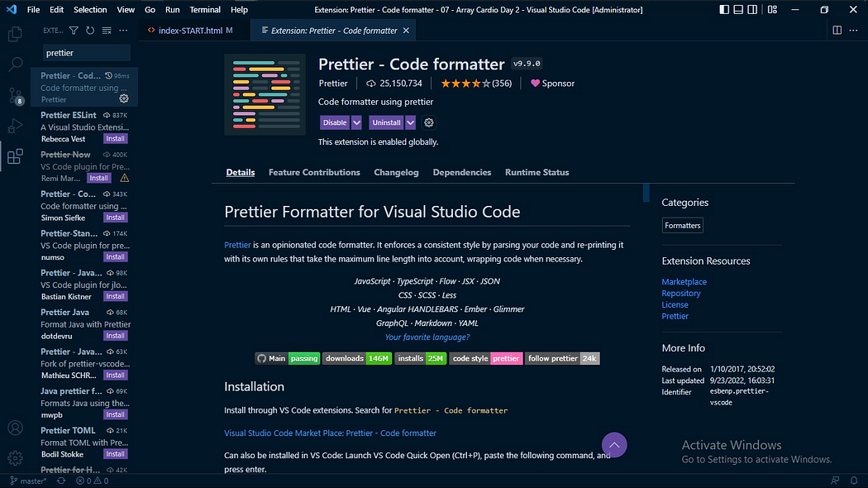Close the Prettier extension tab
The width and height of the screenshot is (868, 488).
click(406, 31)
